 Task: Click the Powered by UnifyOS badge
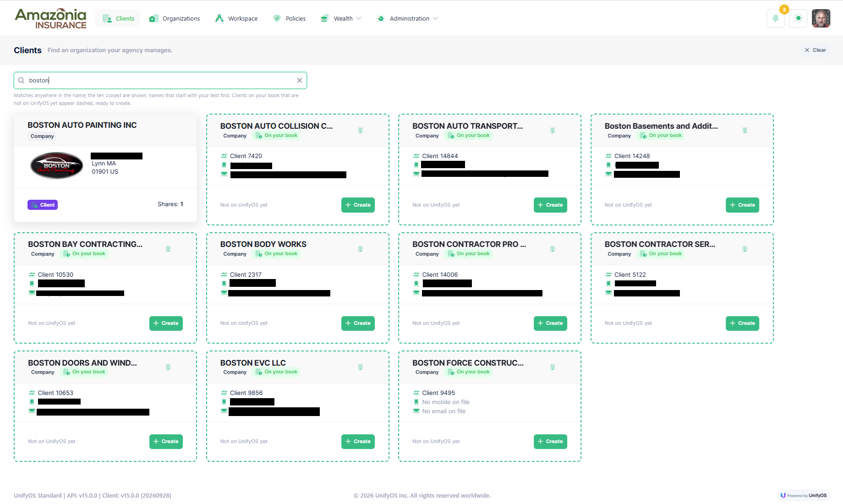804,495
